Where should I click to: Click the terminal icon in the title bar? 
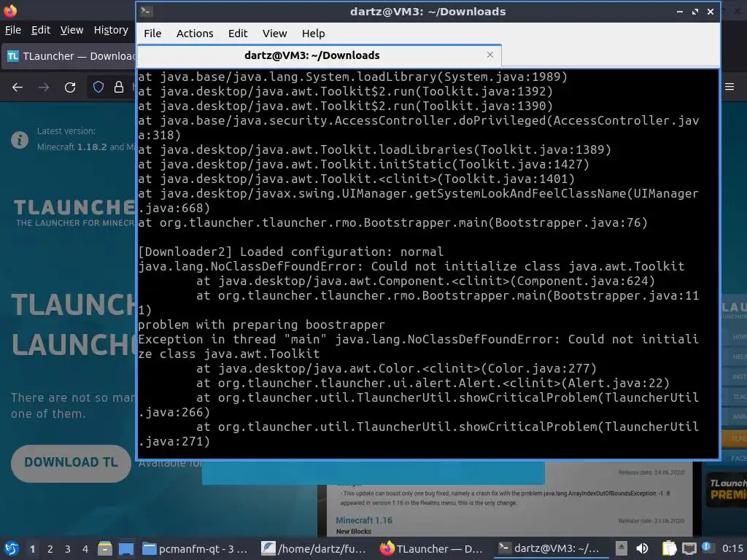[x=146, y=12]
